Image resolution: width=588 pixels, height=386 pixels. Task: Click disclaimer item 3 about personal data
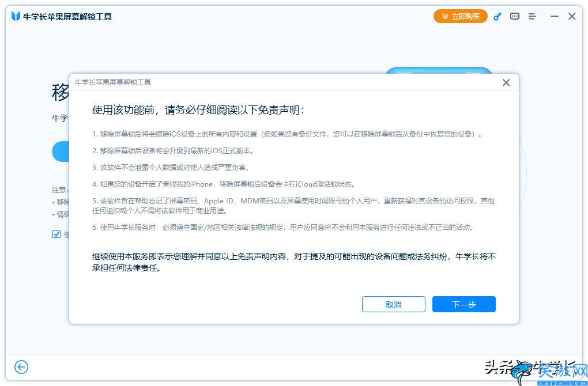[x=171, y=167]
